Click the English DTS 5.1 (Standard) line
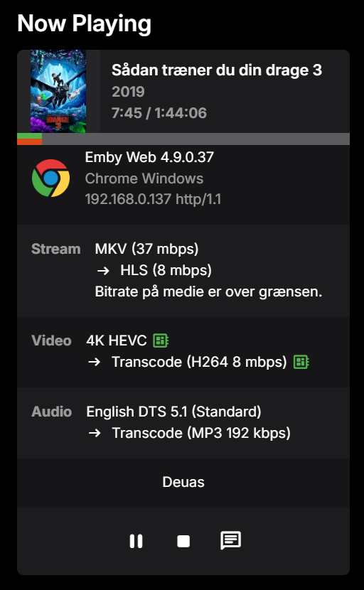The width and height of the screenshot is (364, 590). pos(173,412)
